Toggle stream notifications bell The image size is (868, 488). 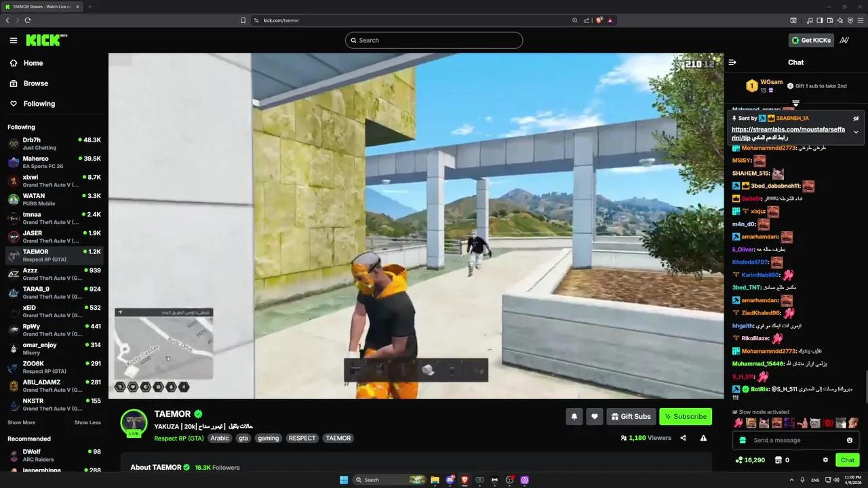[574, 416]
